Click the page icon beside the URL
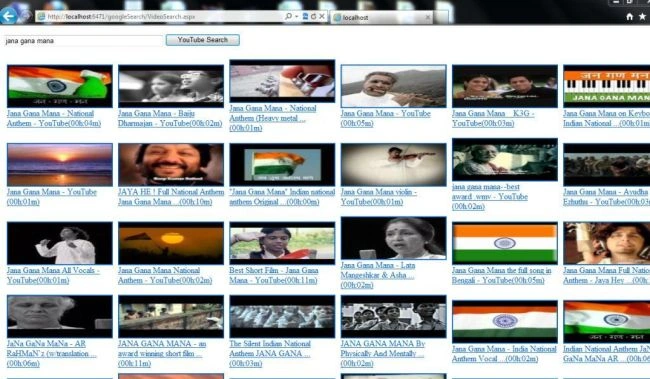 41,17
